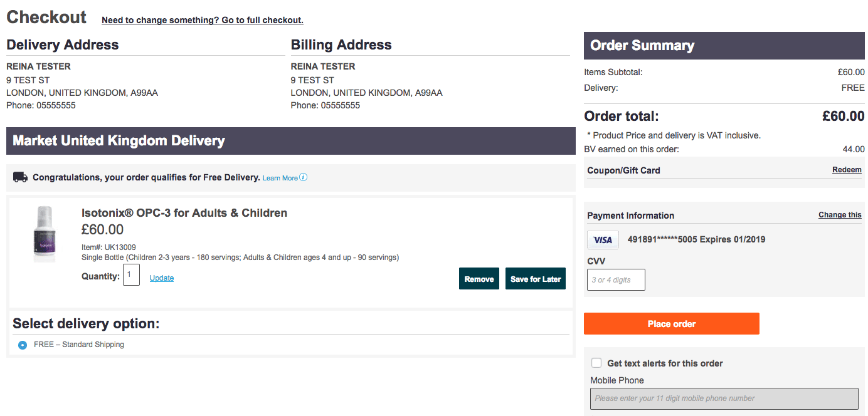Redeem a Coupon/Gift Card
Viewport: 868px width, 416px height.
coord(846,170)
